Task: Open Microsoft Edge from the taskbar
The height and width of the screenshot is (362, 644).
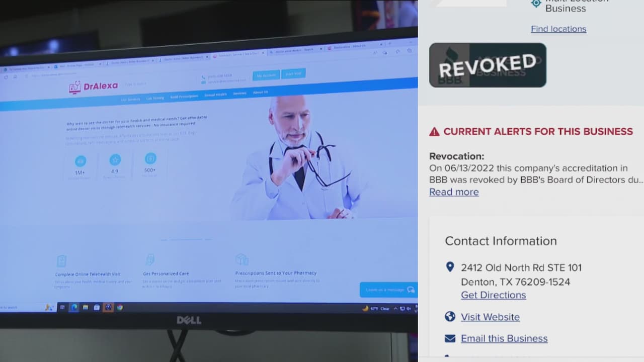Action: [x=73, y=307]
